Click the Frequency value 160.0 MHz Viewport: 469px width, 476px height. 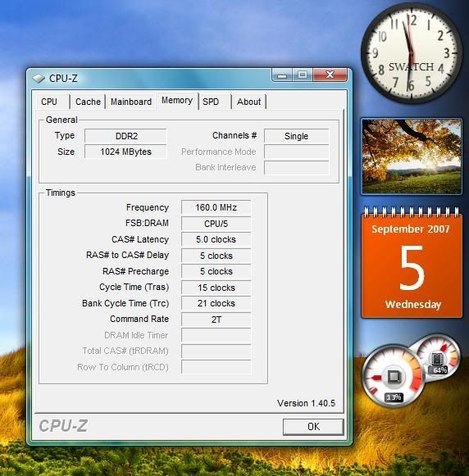click(216, 207)
